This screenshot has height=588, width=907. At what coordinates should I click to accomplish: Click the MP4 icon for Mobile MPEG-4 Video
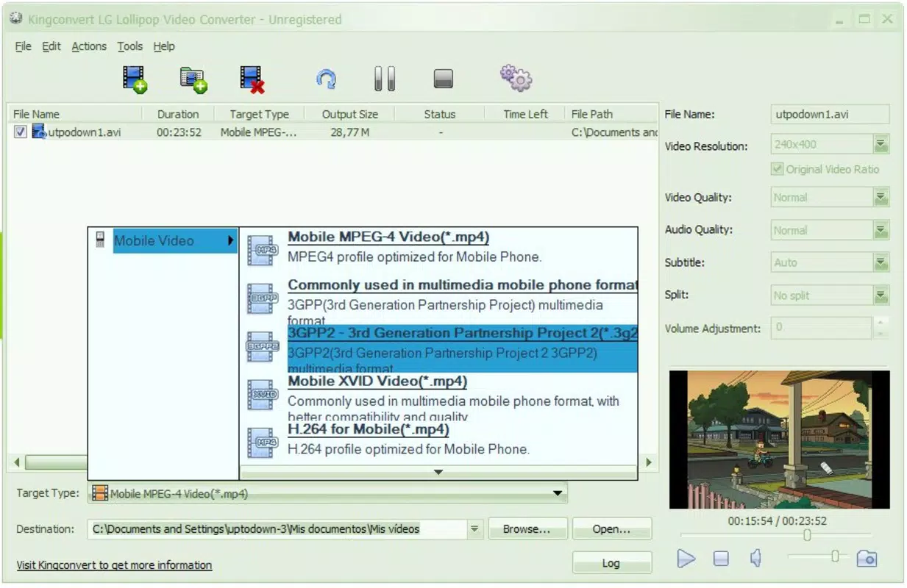263,250
